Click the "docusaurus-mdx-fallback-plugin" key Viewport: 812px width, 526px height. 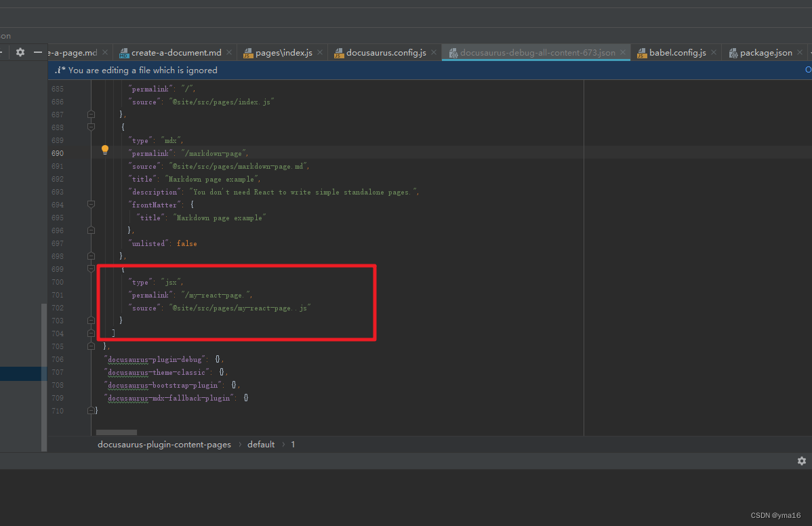tap(169, 398)
